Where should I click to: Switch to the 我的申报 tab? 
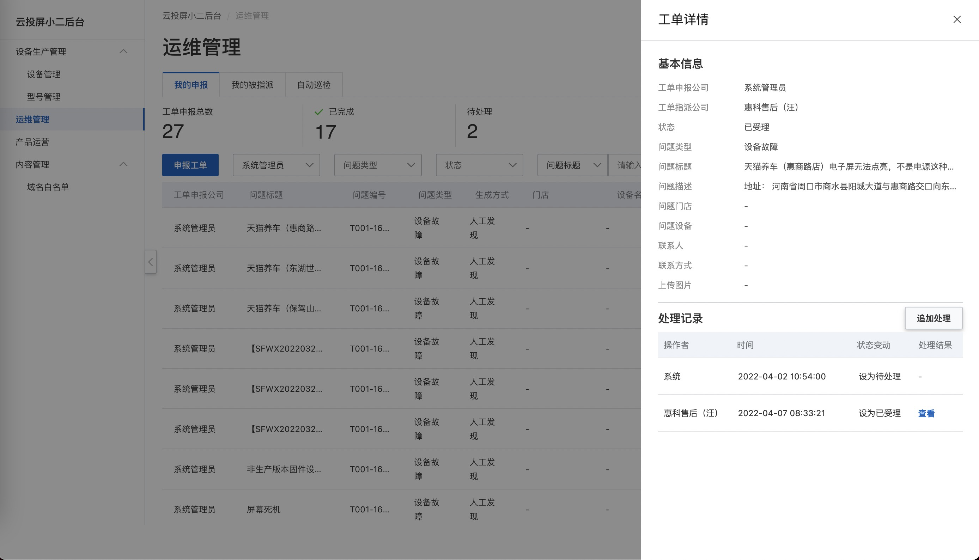pyautogui.click(x=191, y=85)
